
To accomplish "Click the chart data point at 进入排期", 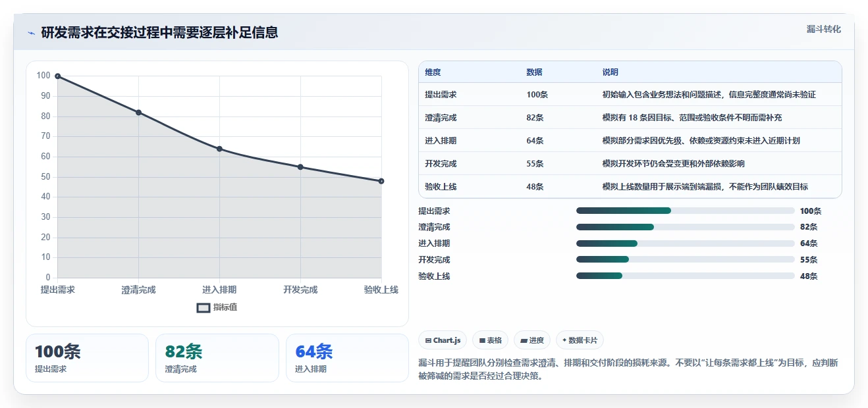I will point(219,149).
